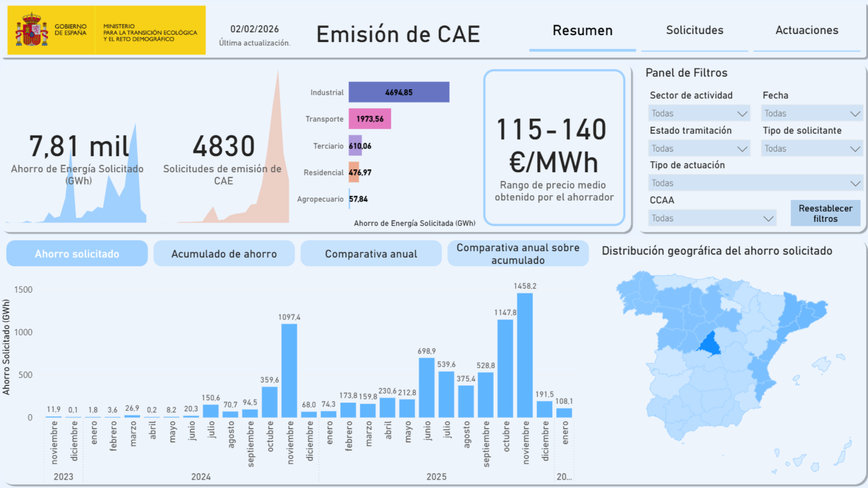Select the pink Transporte bar

point(369,119)
